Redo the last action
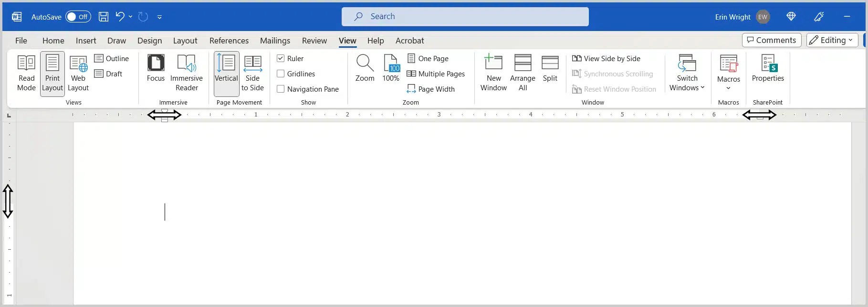 [143, 17]
